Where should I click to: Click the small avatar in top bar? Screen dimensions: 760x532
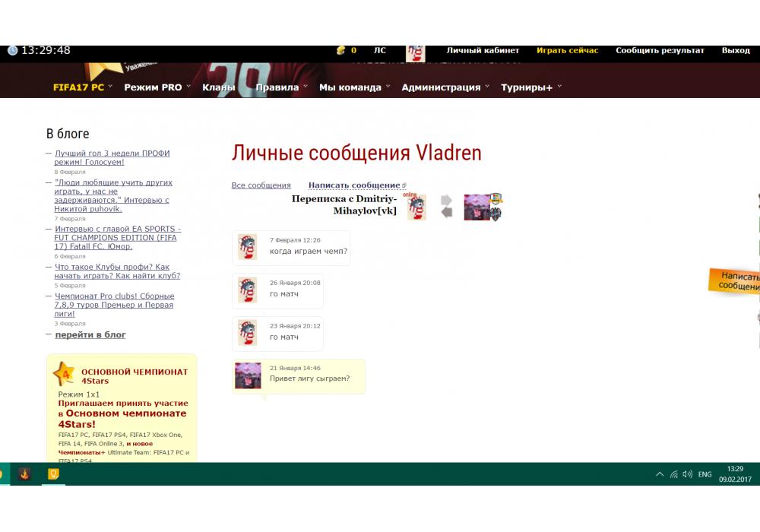click(416, 53)
